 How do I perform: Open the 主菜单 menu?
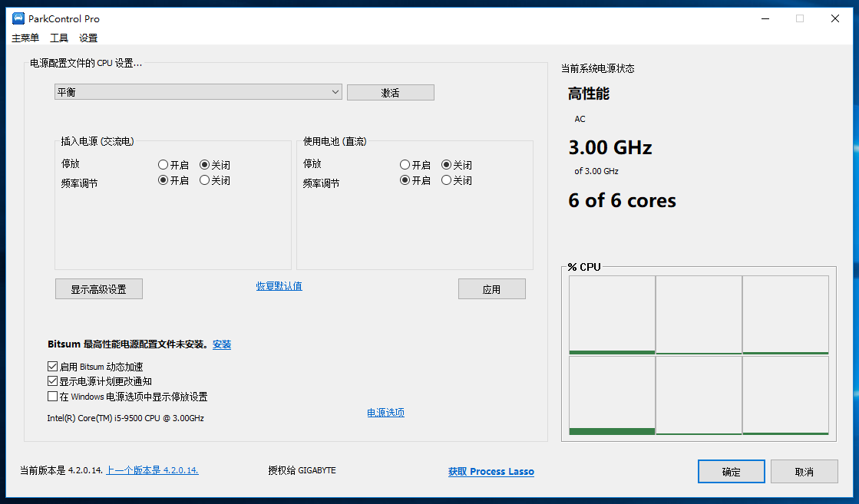(25, 38)
